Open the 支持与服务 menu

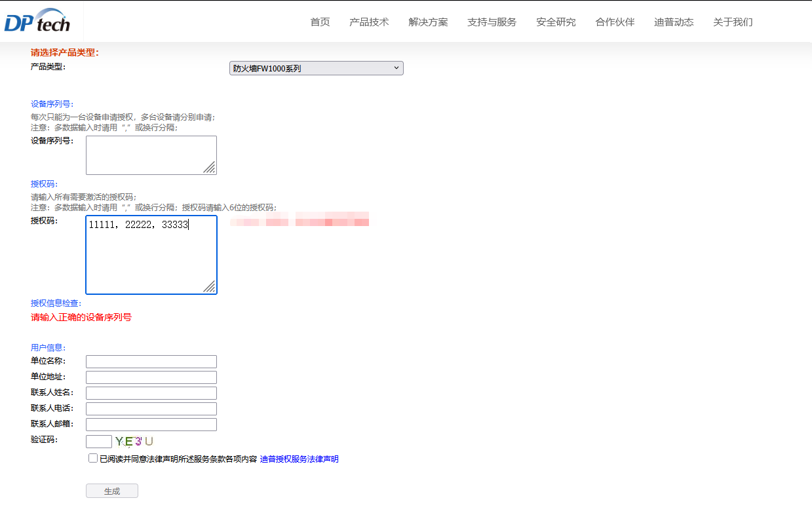[x=492, y=22]
